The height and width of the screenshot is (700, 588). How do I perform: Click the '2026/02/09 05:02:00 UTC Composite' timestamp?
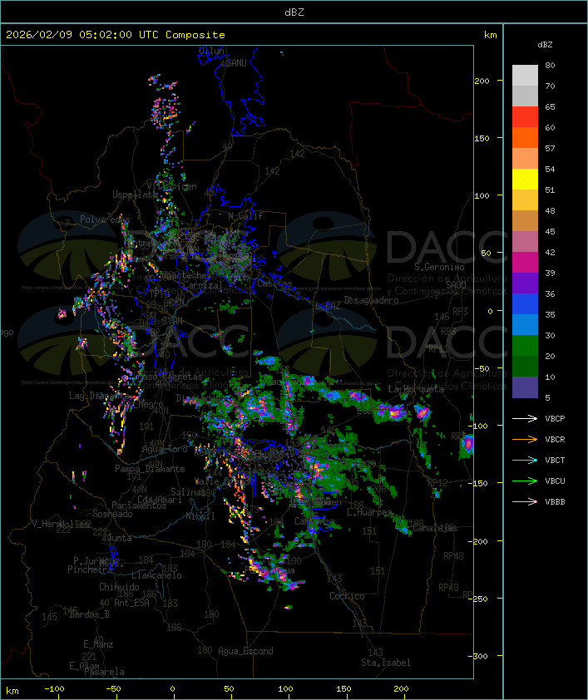coord(116,35)
